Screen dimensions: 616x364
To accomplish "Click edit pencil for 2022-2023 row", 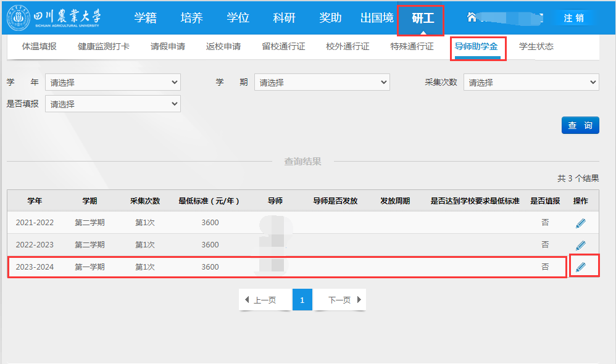I will coord(580,245).
